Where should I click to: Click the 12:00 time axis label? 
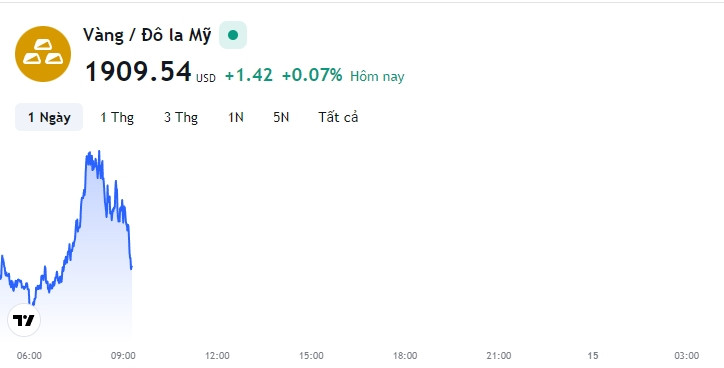pyautogui.click(x=217, y=356)
